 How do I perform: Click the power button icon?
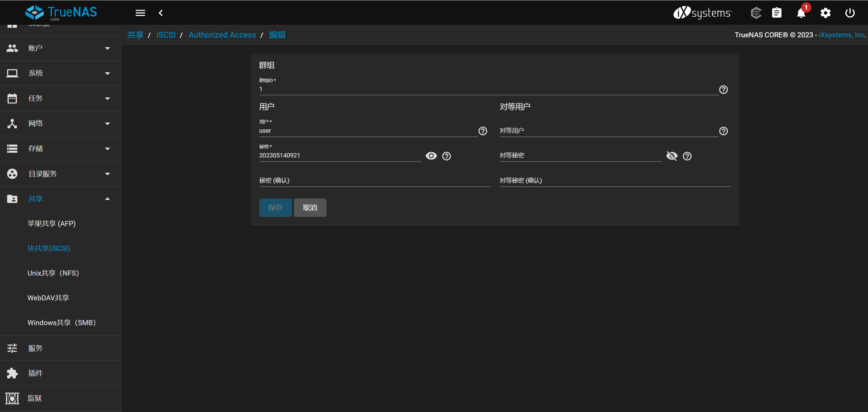850,13
